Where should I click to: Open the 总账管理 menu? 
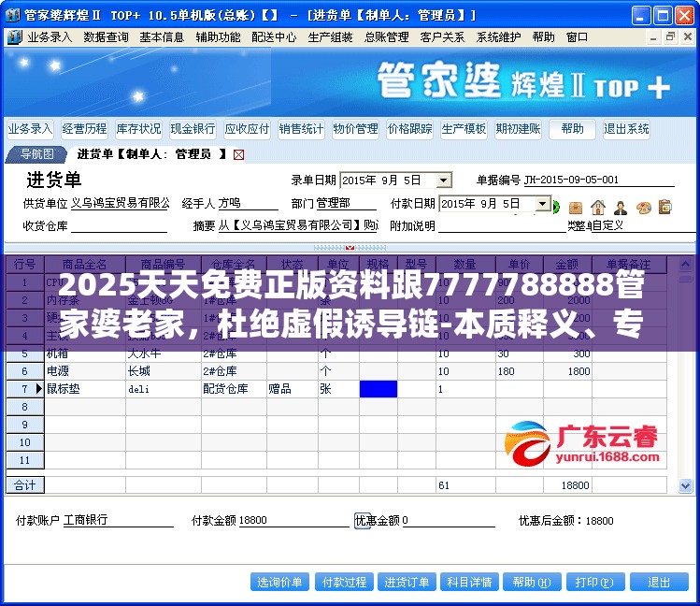[386, 37]
